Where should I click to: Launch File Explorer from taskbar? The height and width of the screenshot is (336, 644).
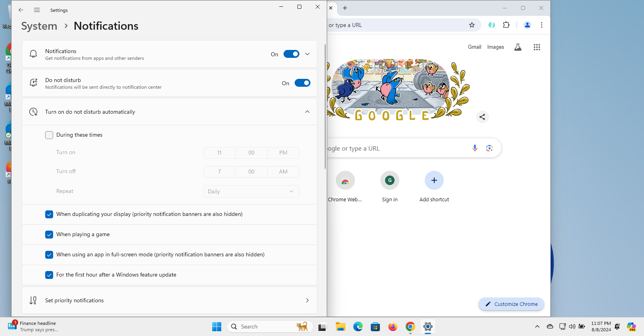point(341,326)
